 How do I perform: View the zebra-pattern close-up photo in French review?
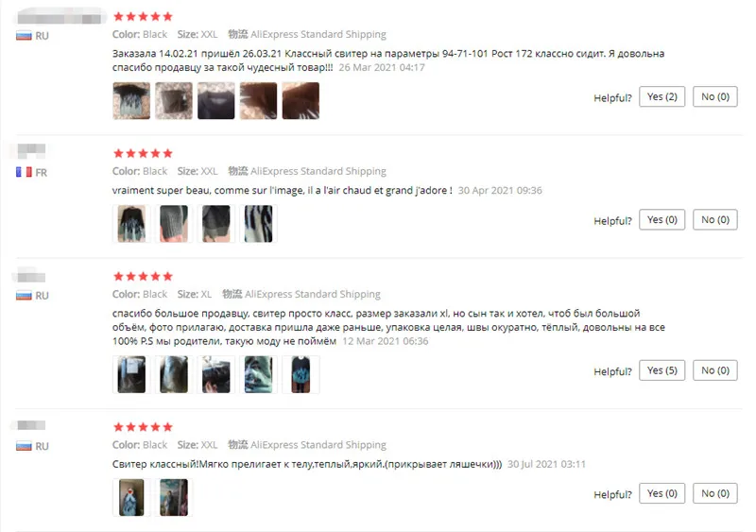258,224
